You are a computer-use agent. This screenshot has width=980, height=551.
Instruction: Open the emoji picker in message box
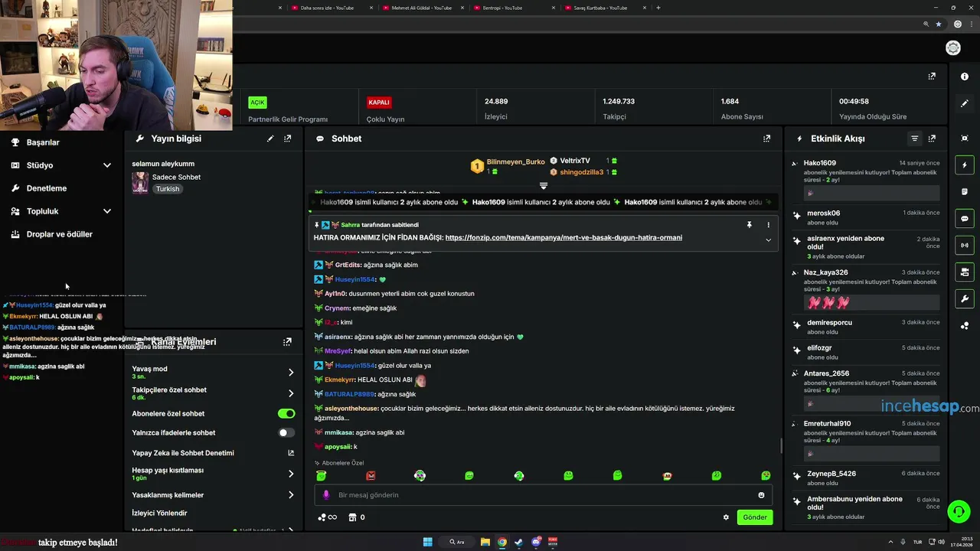click(761, 495)
